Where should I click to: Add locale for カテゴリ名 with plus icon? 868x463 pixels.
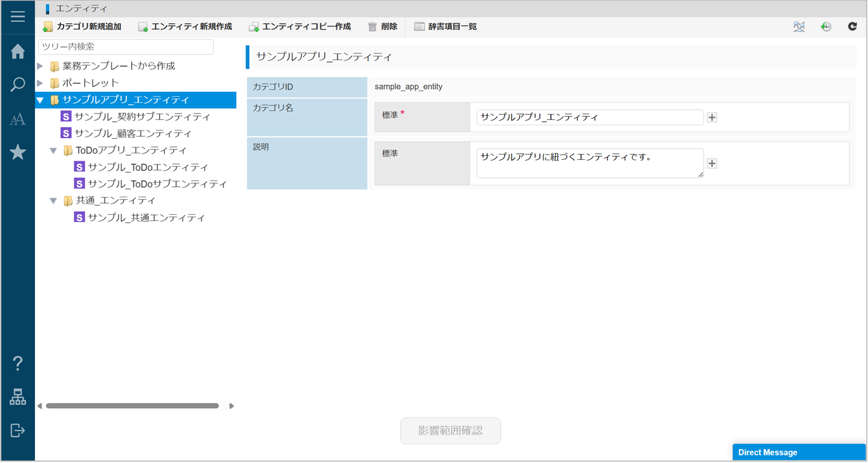(712, 118)
